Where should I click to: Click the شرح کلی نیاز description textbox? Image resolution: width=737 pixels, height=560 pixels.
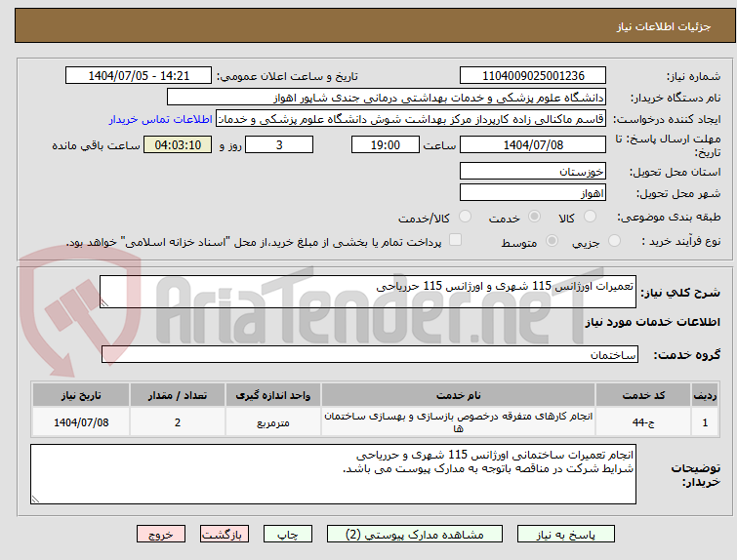point(368,292)
